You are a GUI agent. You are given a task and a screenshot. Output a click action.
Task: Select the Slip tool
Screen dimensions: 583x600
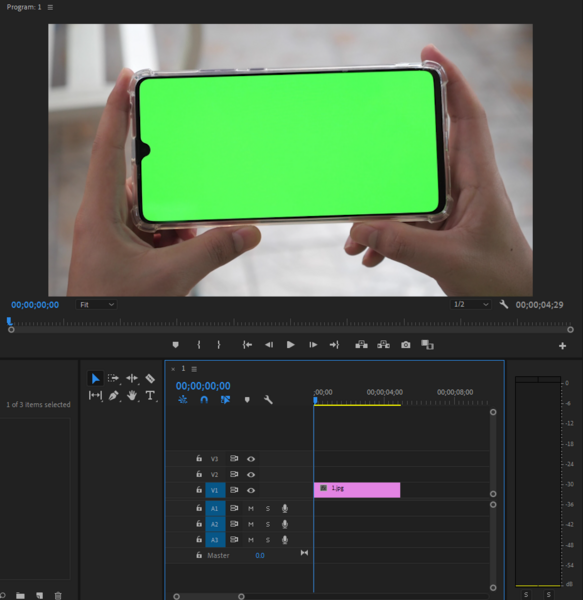tap(95, 395)
